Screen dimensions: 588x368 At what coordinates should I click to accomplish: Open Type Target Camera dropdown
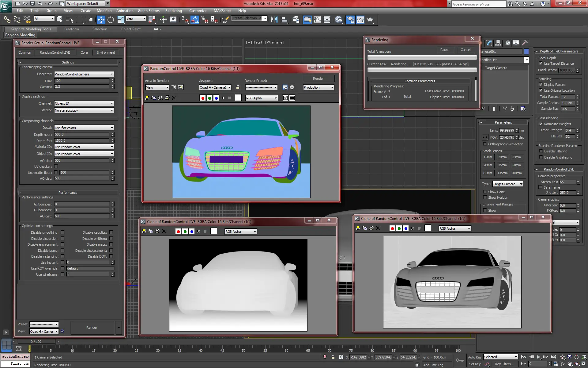508,184
